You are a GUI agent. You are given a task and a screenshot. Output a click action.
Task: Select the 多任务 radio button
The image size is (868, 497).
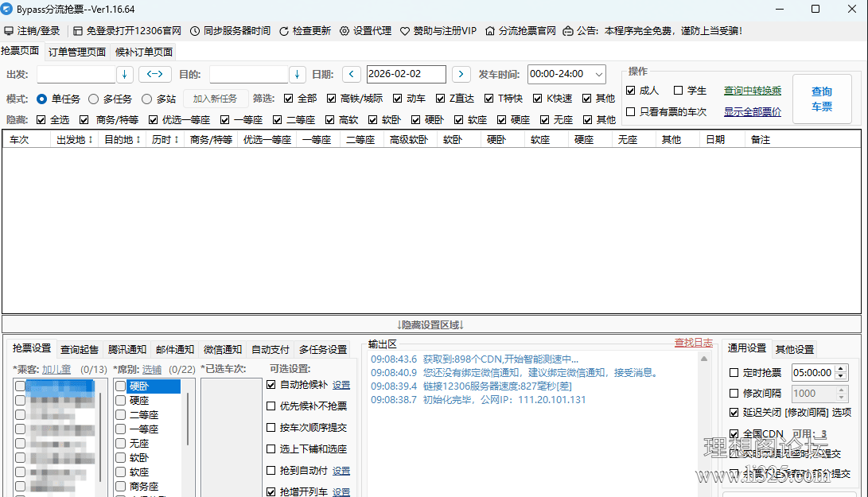tap(94, 99)
